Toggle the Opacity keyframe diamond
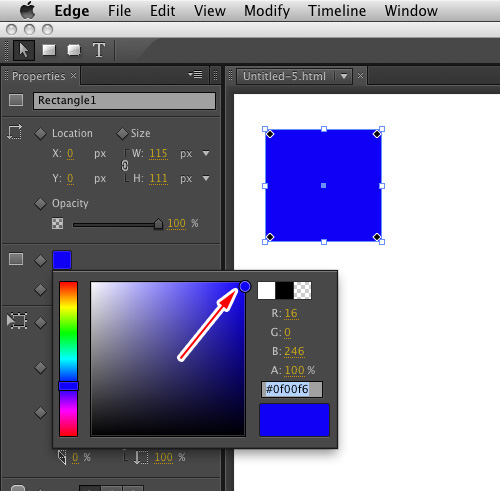This screenshot has height=491, width=500. point(41,204)
